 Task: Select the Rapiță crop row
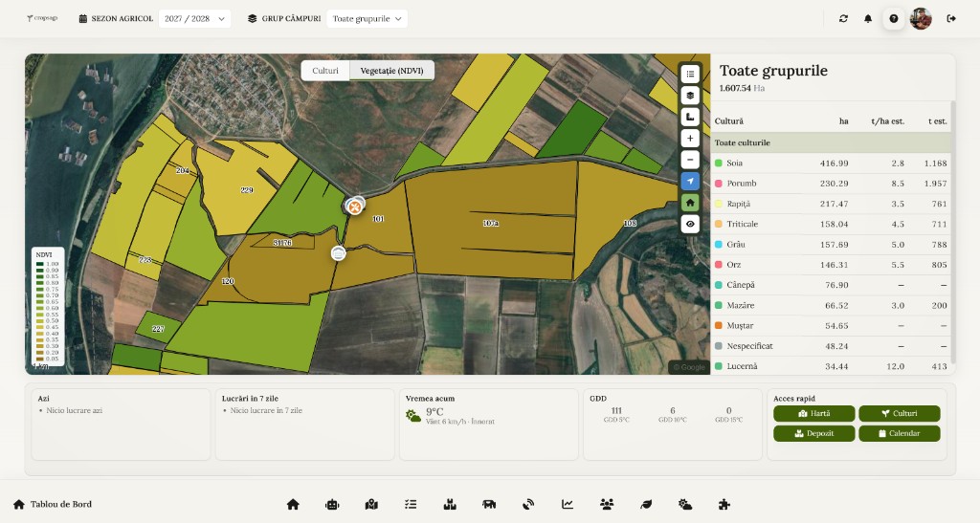tap(831, 204)
